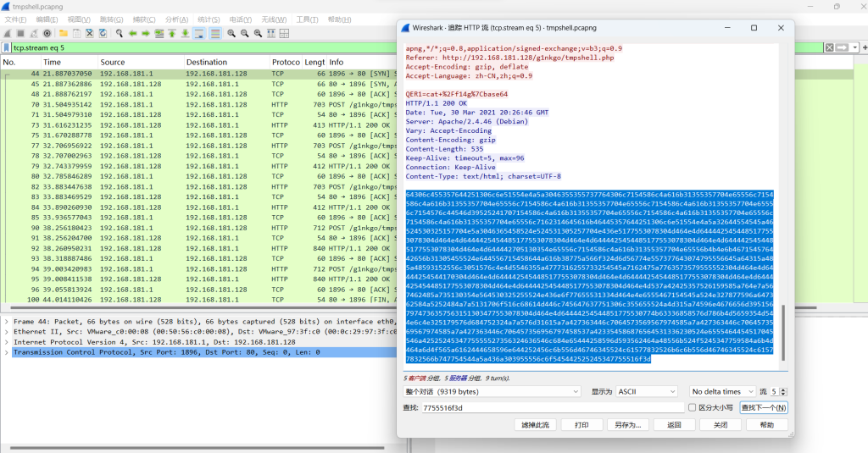The width and height of the screenshot is (868, 453).
Task: Open the 分析(A) menu
Action: point(177,19)
